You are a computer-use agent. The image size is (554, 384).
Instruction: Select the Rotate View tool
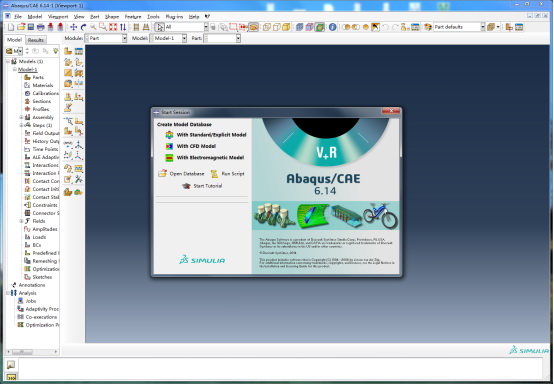click(83, 27)
